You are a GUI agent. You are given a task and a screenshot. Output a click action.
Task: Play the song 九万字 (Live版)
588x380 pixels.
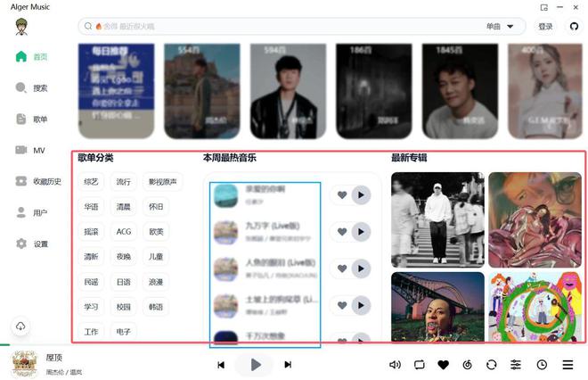click(x=361, y=232)
